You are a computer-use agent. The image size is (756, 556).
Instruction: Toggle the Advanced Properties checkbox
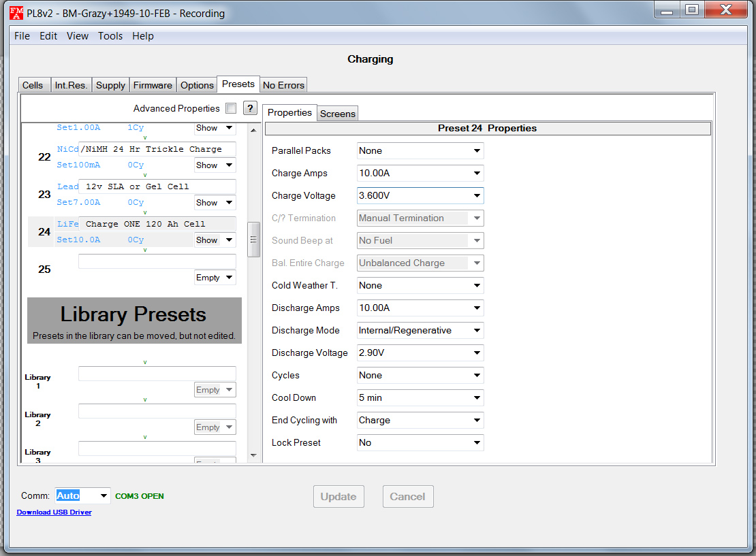pos(231,108)
